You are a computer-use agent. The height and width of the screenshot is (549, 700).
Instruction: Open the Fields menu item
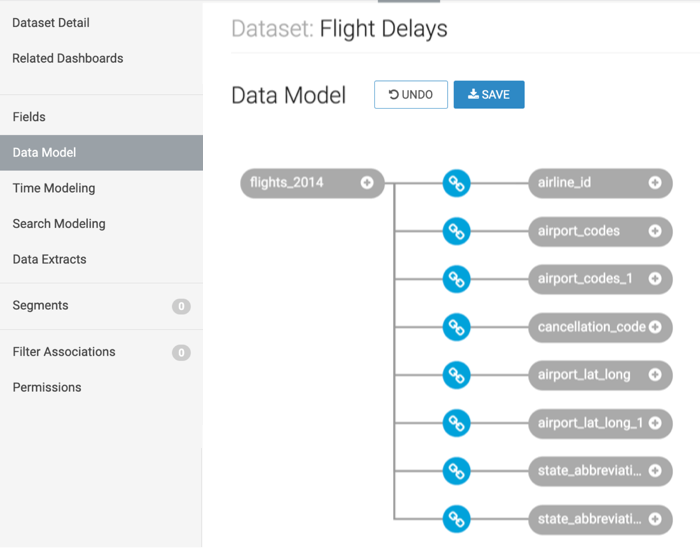coord(29,117)
